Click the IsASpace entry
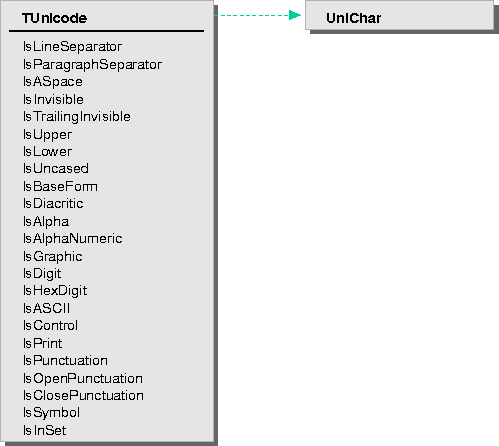499x446 pixels. [x=53, y=82]
